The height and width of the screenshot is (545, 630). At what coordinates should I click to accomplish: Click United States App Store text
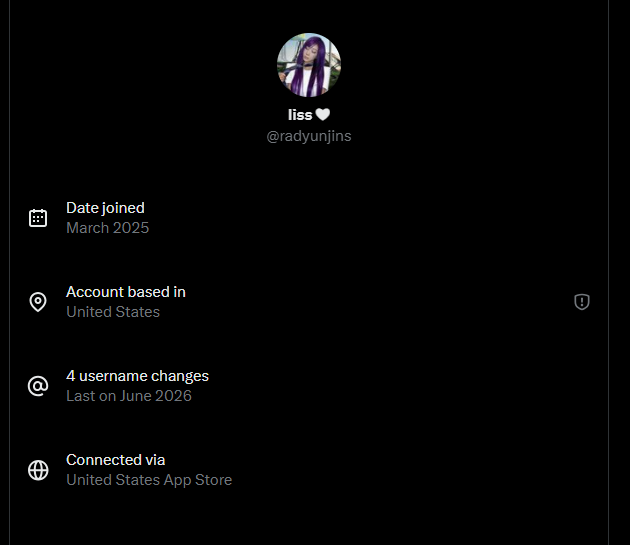tap(149, 480)
